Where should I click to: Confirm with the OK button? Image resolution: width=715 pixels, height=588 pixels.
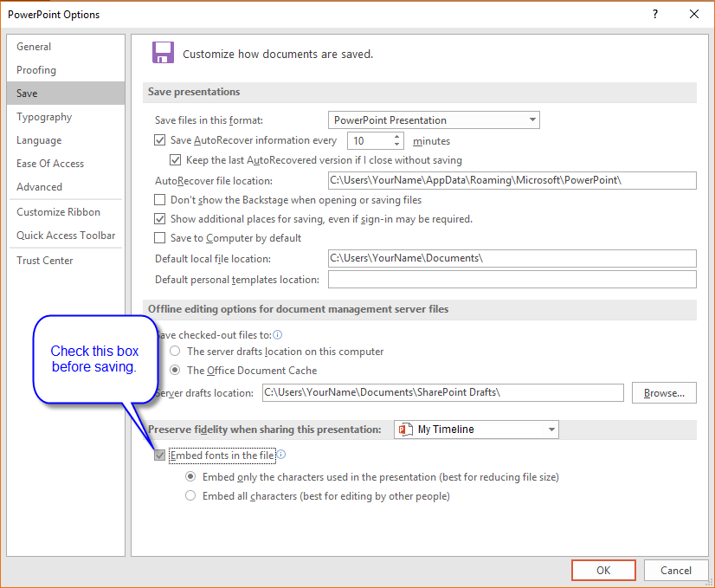[x=603, y=570]
